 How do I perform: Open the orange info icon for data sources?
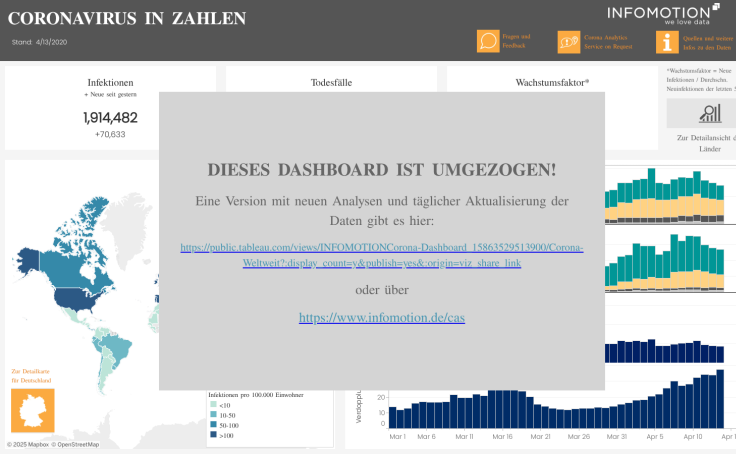[667, 42]
